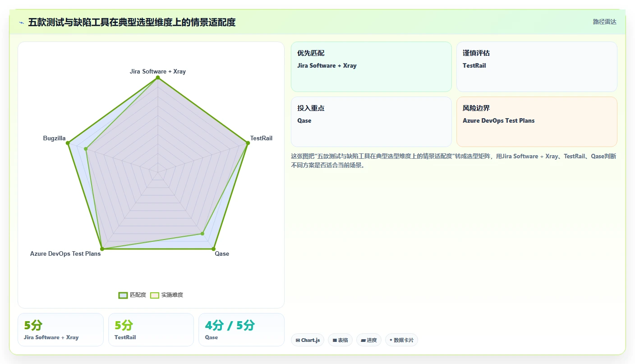Toggle the 实施难度 legend swatch

(x=155, y=295)
